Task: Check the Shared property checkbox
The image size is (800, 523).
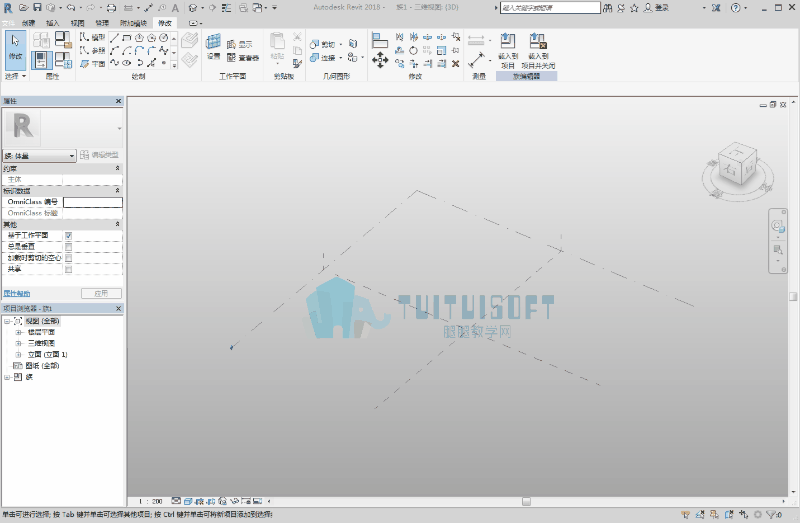Action: tap(68, 269)
